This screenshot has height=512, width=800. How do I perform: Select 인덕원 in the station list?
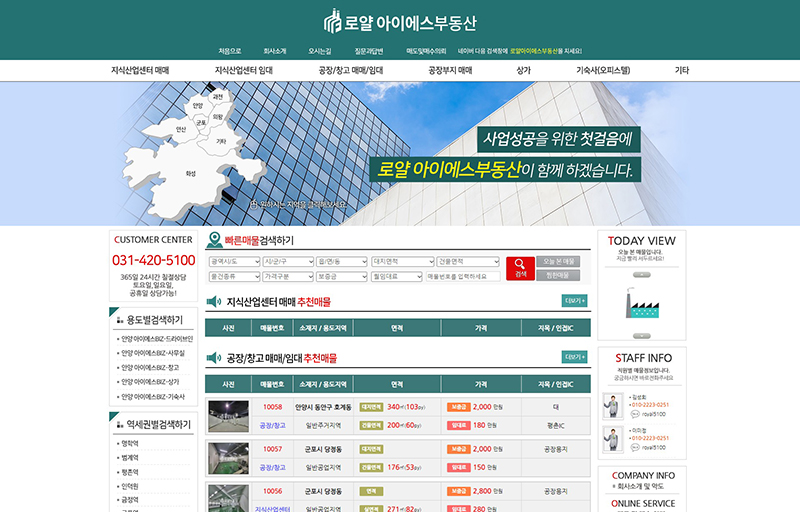pyautogui.click(x=130, y=486)
